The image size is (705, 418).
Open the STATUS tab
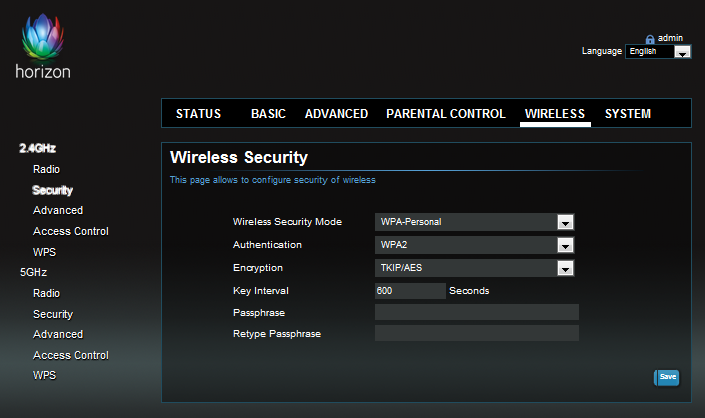pos(198,114)
